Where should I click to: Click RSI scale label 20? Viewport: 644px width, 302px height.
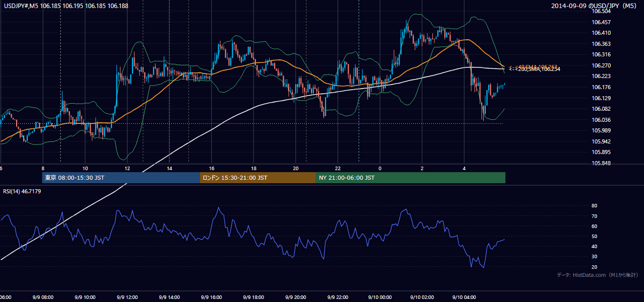point(594,267)
